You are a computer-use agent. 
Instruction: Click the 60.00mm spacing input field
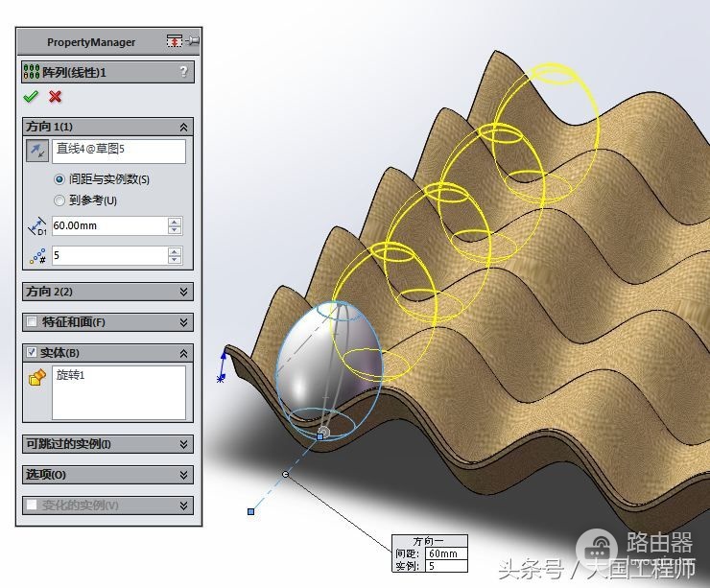coord(110,225)
